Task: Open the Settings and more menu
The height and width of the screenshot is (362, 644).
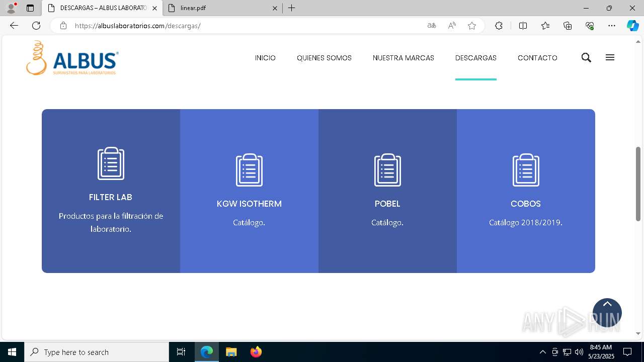Action: [612, 26]
